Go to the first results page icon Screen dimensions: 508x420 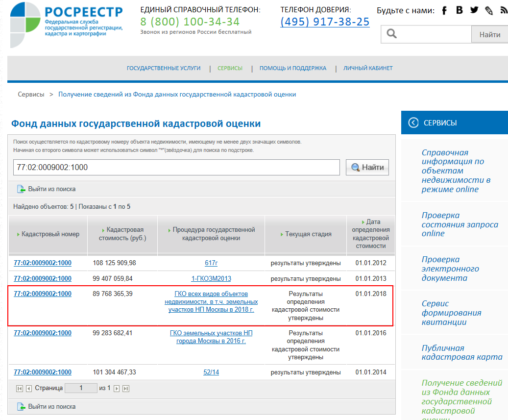click(x=20, y=388)
